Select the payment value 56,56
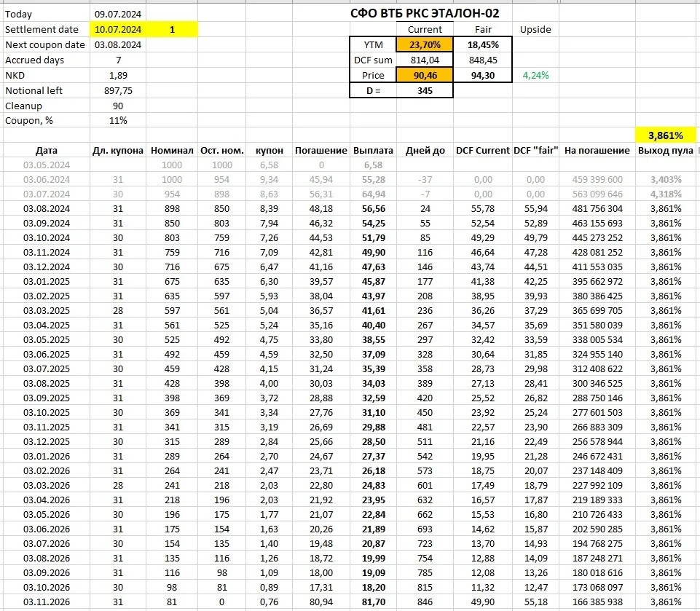700x611 pixels. point(374,208)
